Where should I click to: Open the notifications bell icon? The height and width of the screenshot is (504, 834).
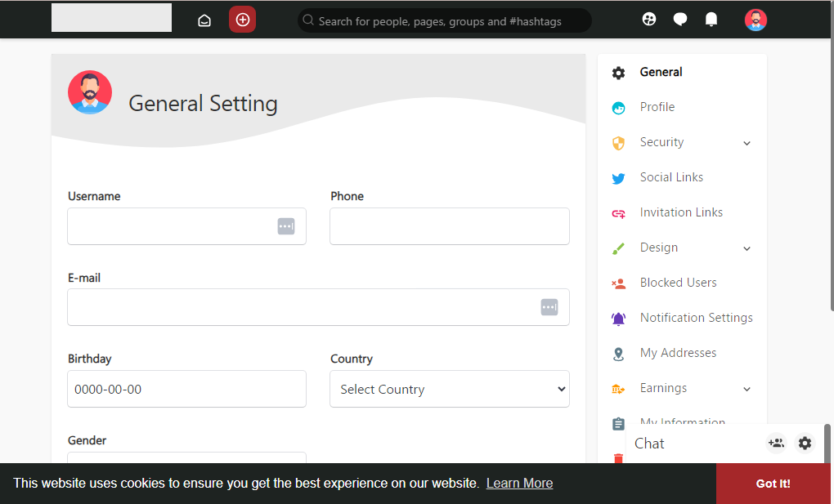(711, 20)
